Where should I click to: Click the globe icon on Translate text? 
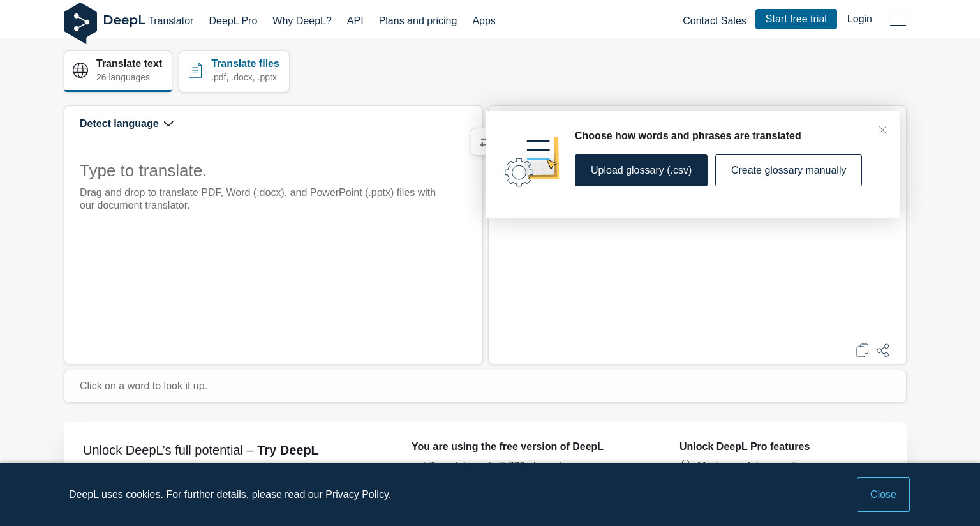coord(80,70)
